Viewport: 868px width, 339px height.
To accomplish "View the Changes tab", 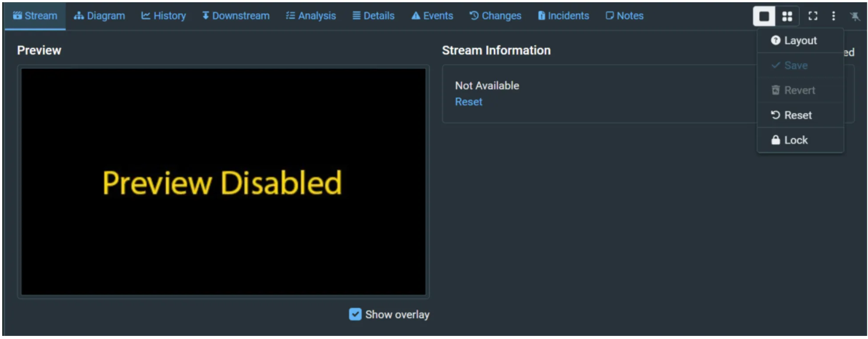I will 495,16.
